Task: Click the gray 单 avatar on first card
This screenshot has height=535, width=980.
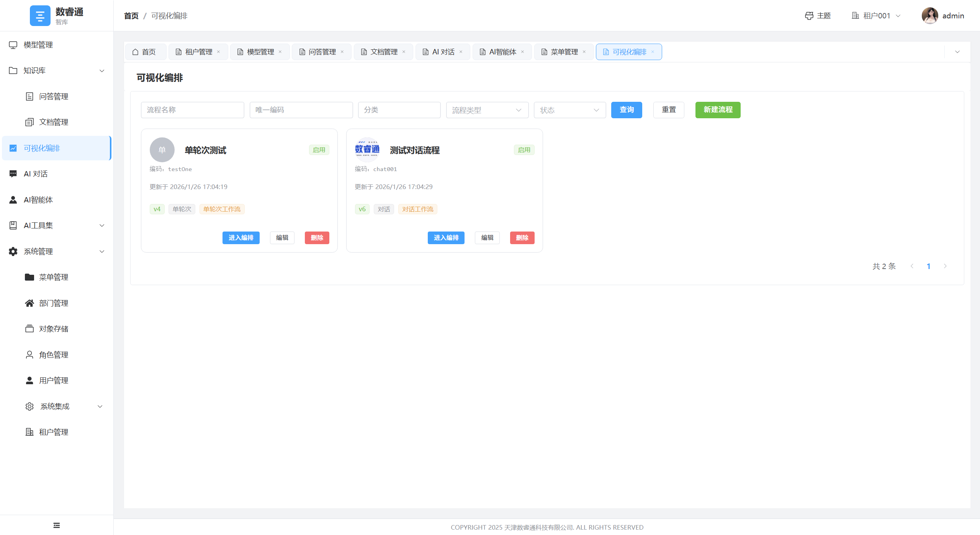Action: tap(162, 150)
